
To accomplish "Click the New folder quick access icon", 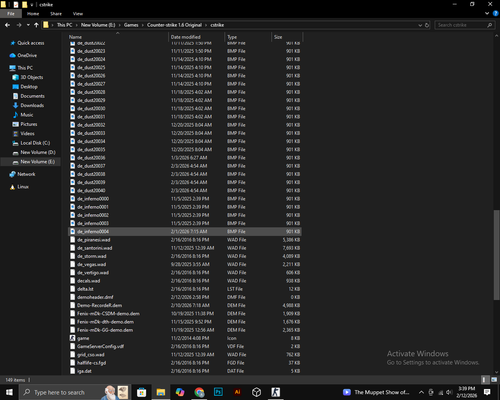I will pos(24,5).
